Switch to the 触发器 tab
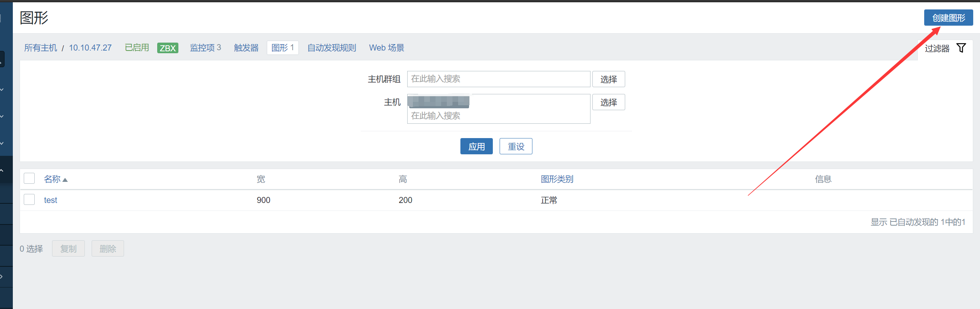This screenshot has width=980, height=309. coord(246,48)
